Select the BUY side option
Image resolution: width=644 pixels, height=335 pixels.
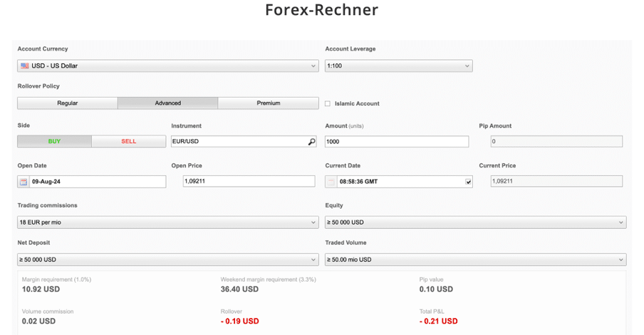point(54,141)
